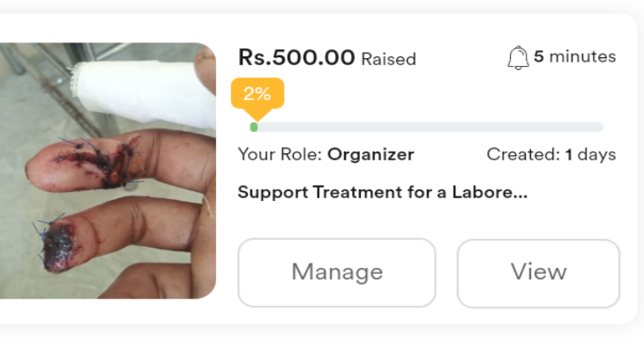Open the campaign with View button
644x363 pixels.
point(538,272)
